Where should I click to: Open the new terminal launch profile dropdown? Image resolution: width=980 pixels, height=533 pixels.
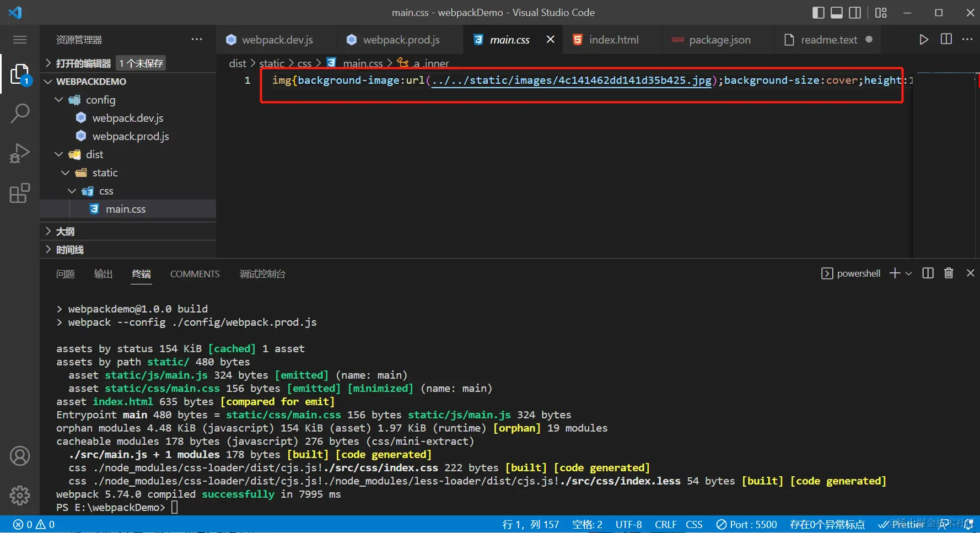point(909,273)
